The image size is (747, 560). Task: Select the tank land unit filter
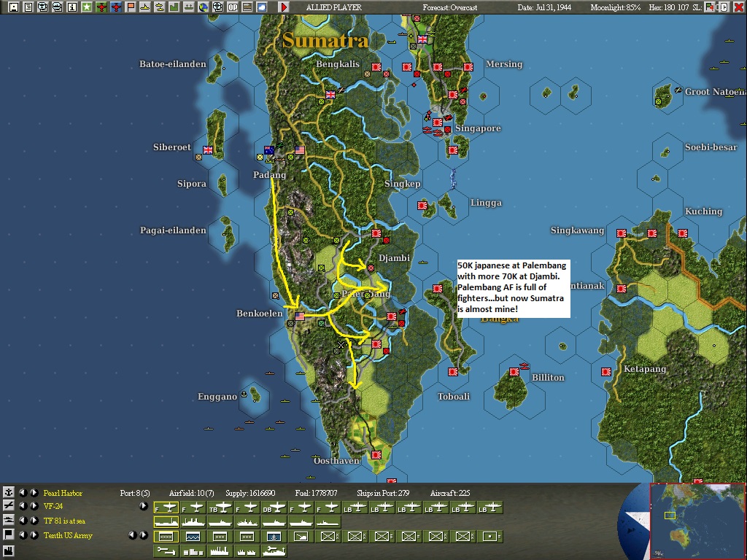pyautogui.click(x=301, y=537)
